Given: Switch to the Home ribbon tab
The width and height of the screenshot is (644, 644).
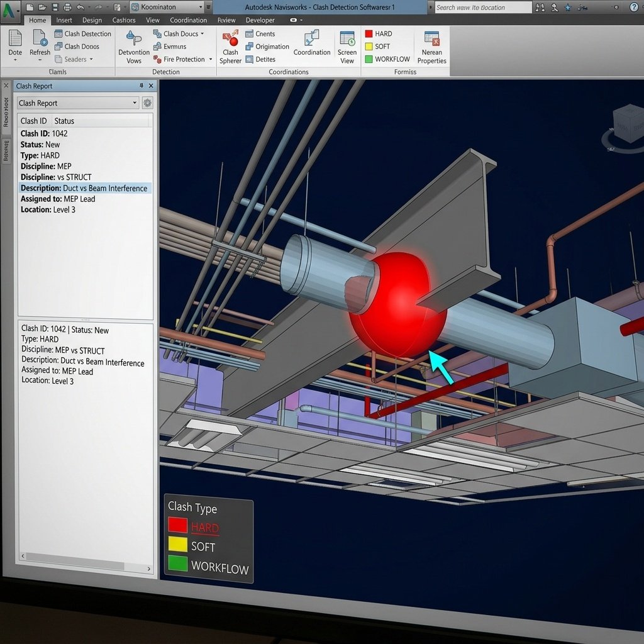Looking at the screenshot, I should 37,20.
